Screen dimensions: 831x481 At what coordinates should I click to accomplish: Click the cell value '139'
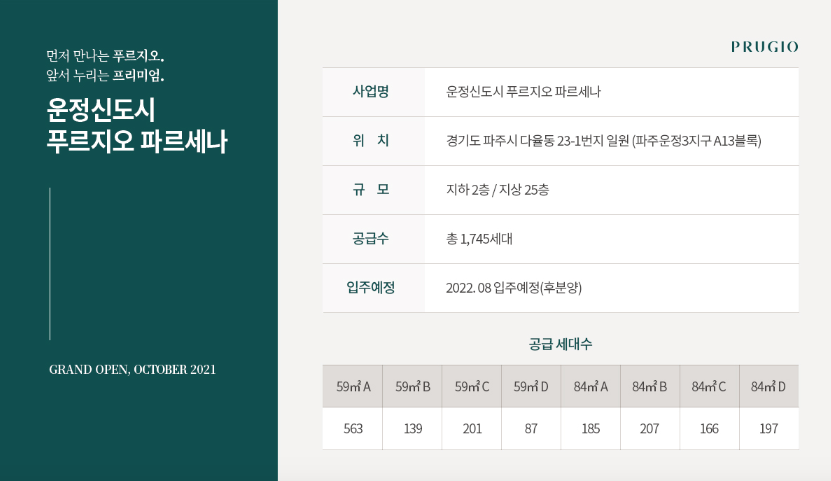pos(413,429)
